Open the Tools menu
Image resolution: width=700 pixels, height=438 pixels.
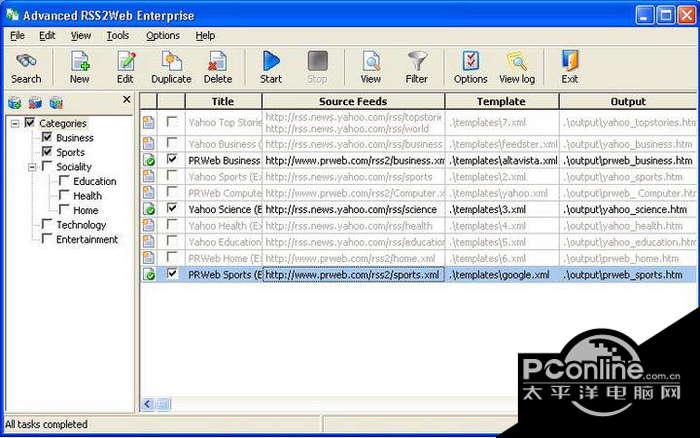[117, 35]
